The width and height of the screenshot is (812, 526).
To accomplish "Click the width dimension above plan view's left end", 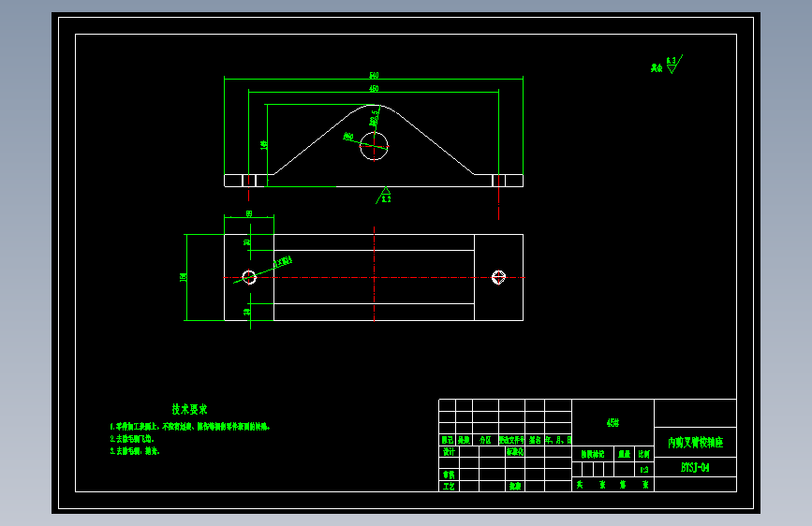I will click(249, 213).
